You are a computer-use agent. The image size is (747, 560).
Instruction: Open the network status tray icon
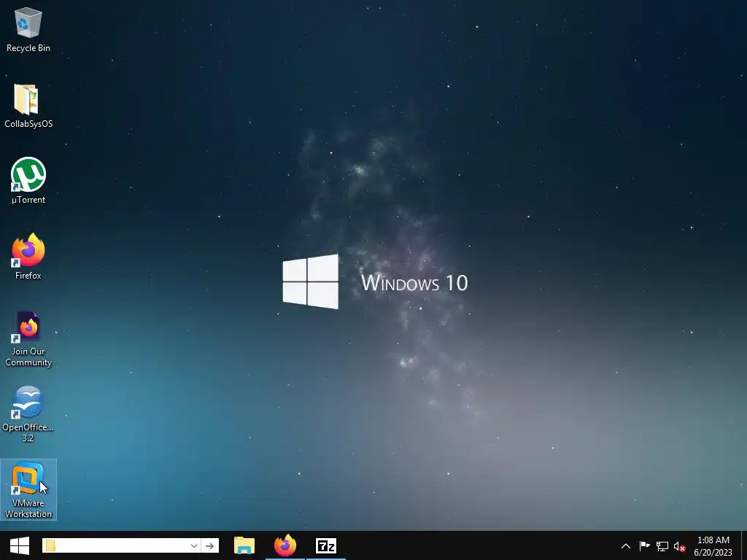(662, 546)
